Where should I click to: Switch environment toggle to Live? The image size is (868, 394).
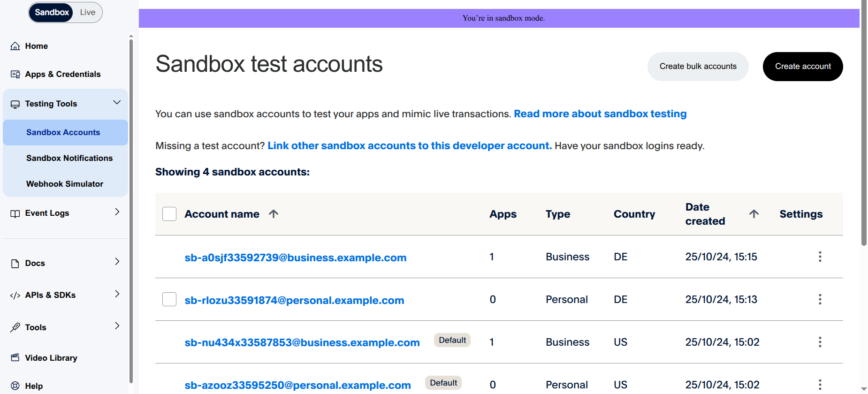point(88,12)
